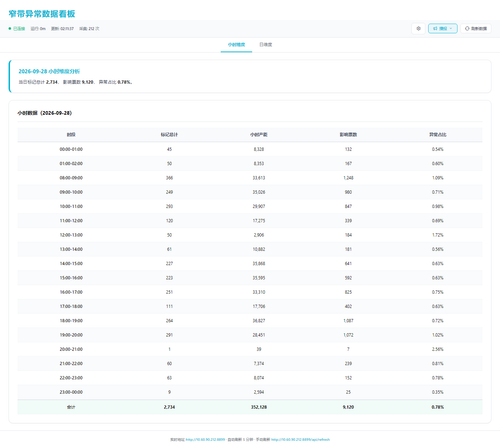Click the anomaly ratio value 1.72%

pos(438,235)
